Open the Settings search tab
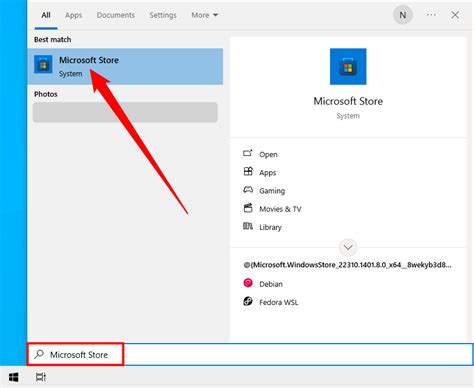474x388 pixels. pos(163,15)
